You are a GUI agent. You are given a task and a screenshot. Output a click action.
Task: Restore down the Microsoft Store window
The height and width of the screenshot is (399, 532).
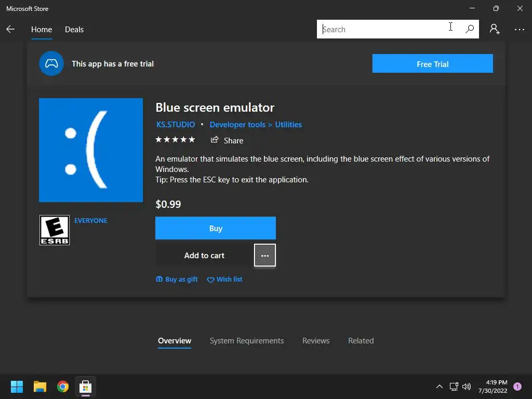coord(496,8)
